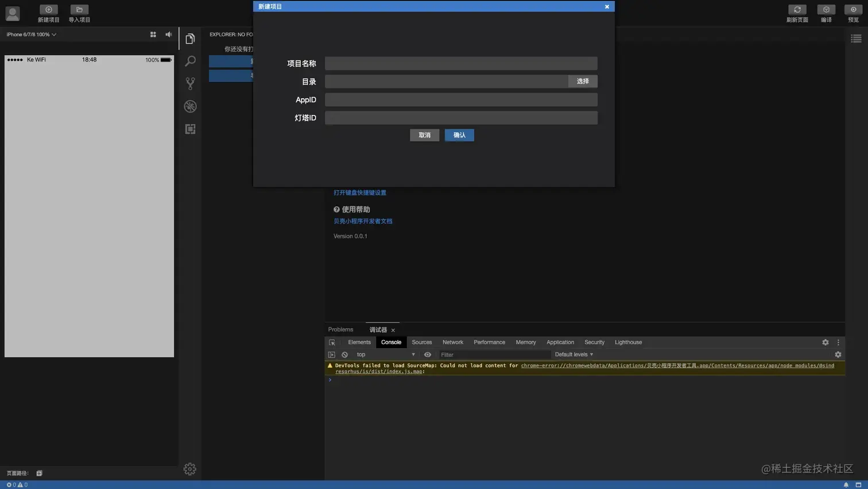Click the 选择 directory button

583,81
